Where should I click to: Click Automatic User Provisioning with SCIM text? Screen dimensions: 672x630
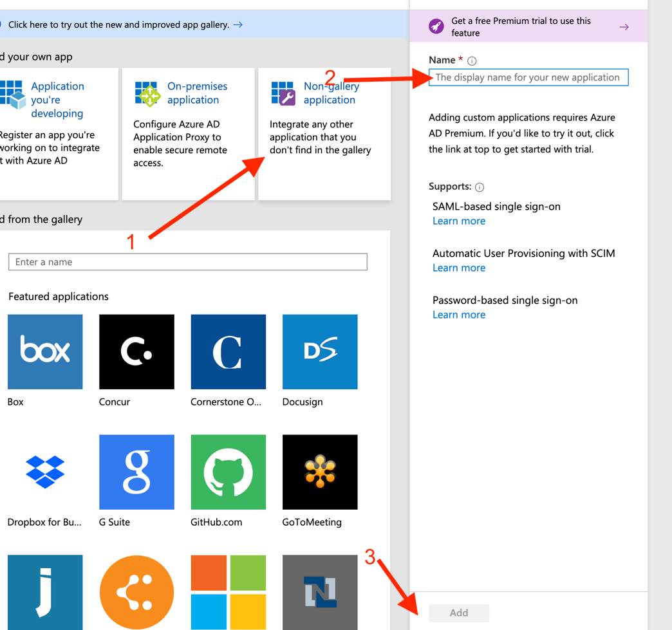tap(524, 254)
